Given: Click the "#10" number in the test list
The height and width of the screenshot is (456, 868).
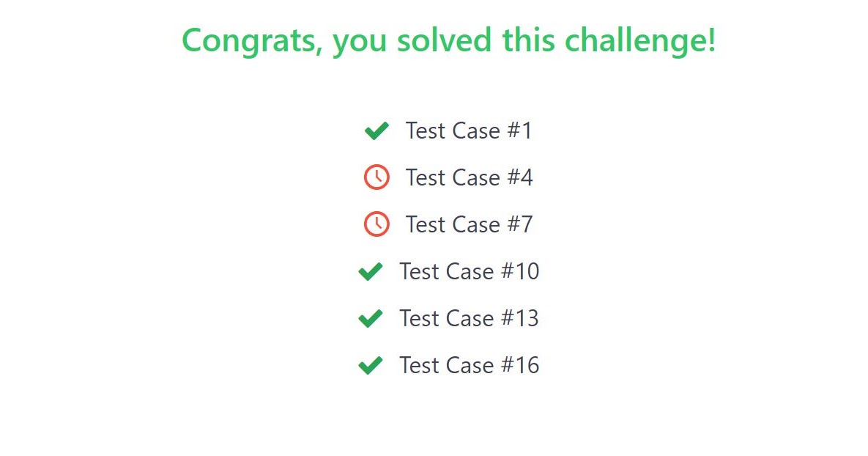Looking at the screenshot, I should coord(520,271).
